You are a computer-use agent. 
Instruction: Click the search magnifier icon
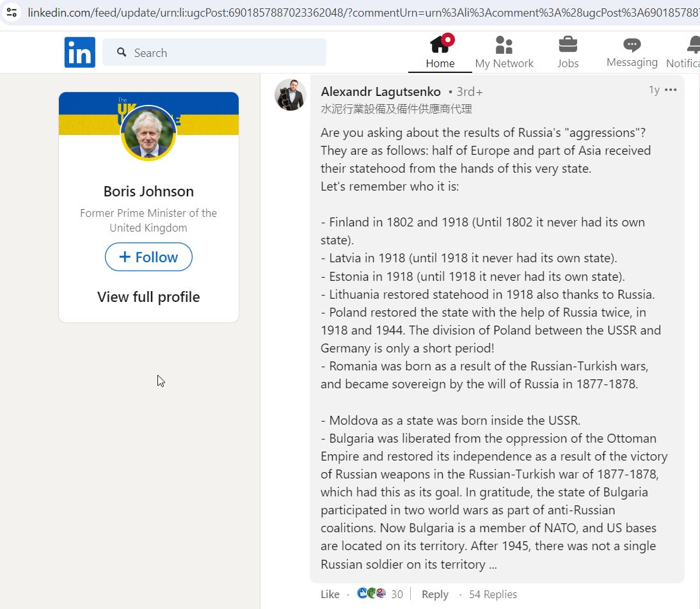(x=122, y=52)
